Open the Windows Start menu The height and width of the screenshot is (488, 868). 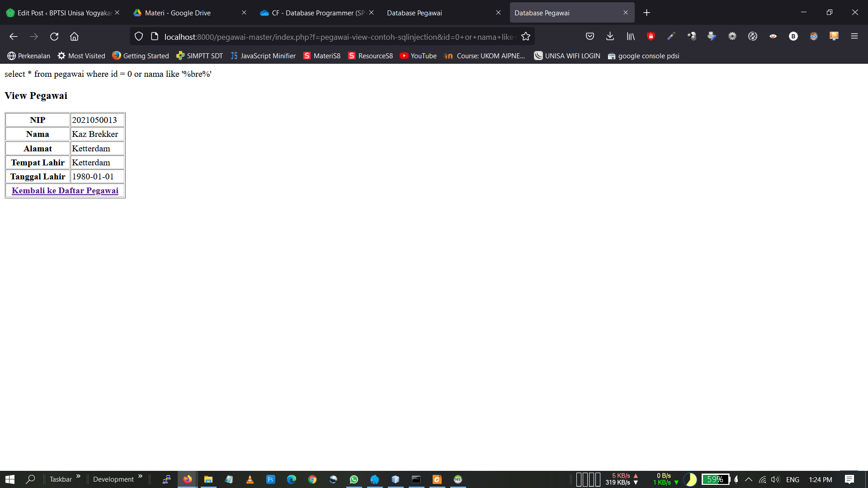10,479
